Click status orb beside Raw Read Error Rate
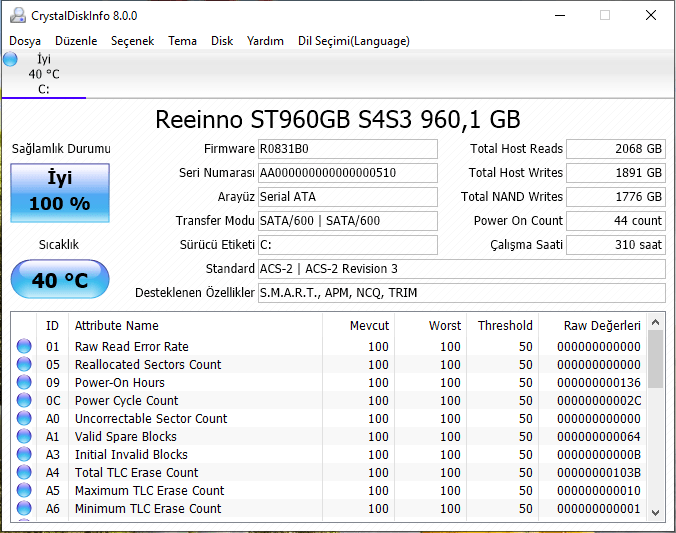This screenshot has width=676, height=533. point(24,347)
